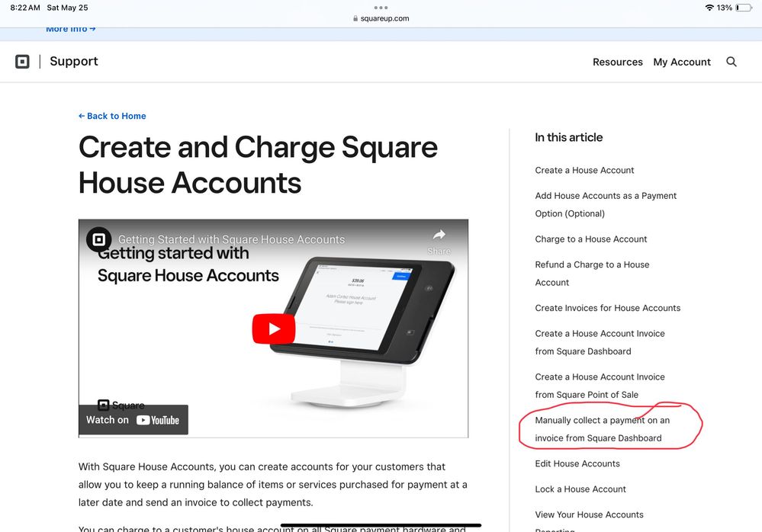Screen dimensions: 762x532
Task: Open the Resources menu
Action: (x=617, y=62)
